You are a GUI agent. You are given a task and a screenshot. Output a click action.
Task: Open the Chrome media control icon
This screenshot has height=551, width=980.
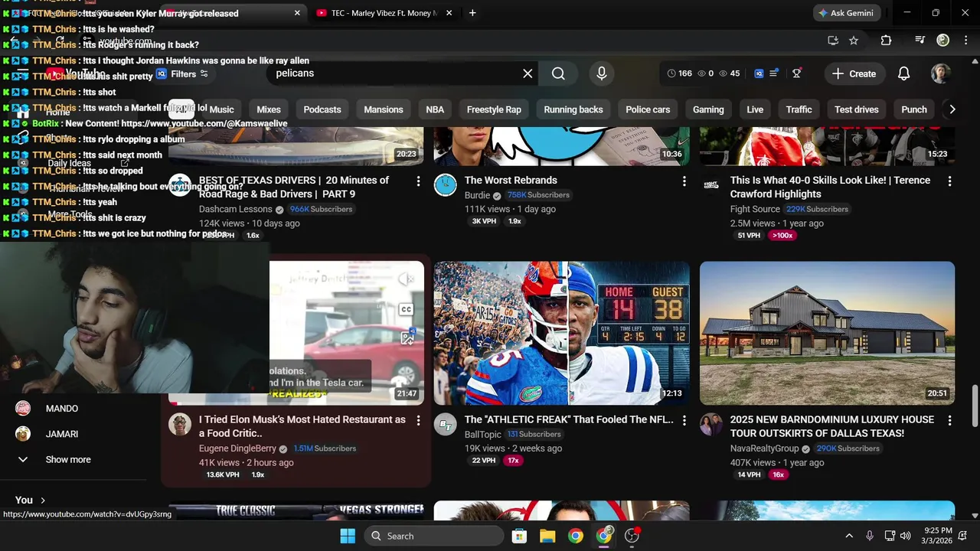920,41
